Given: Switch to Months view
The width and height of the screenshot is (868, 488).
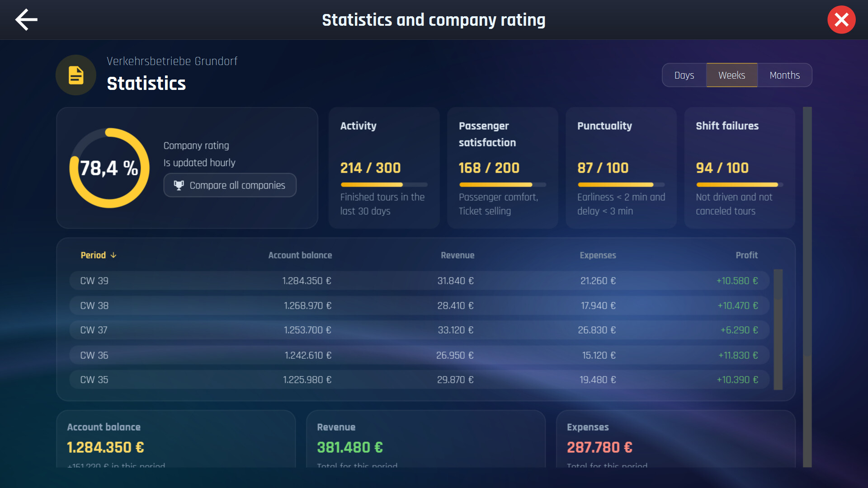Looking at the screenshot, I should click(784, 75).
